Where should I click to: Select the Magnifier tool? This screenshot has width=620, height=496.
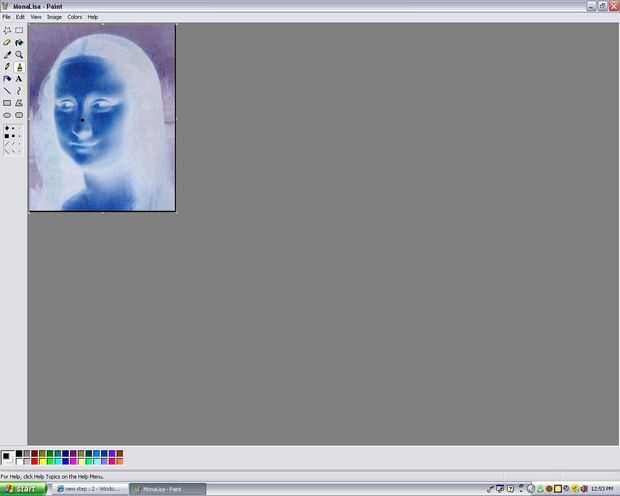pyautogui.click(x=19, y=55)
